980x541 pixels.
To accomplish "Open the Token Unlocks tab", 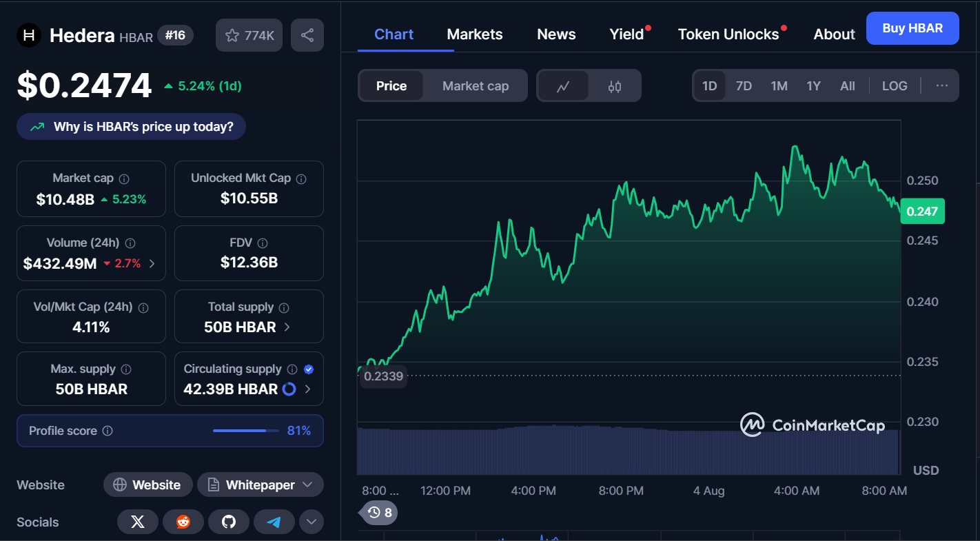I will coord(728,34).
